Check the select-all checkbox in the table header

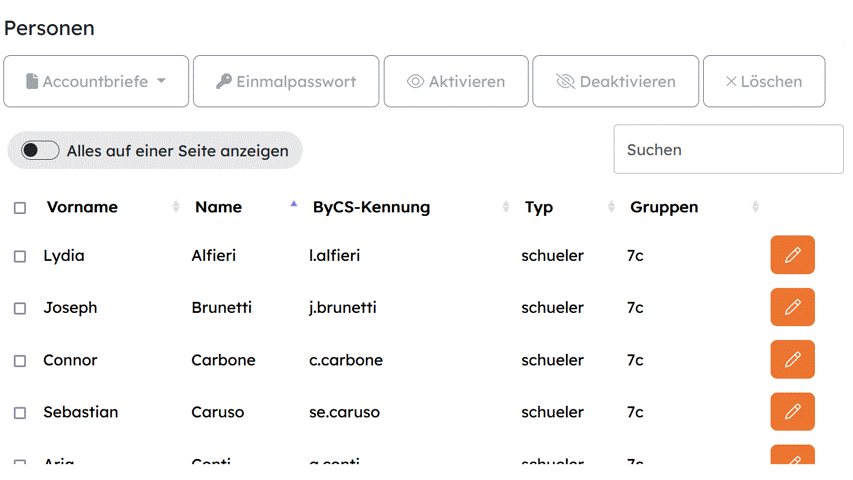click(20, 208)
